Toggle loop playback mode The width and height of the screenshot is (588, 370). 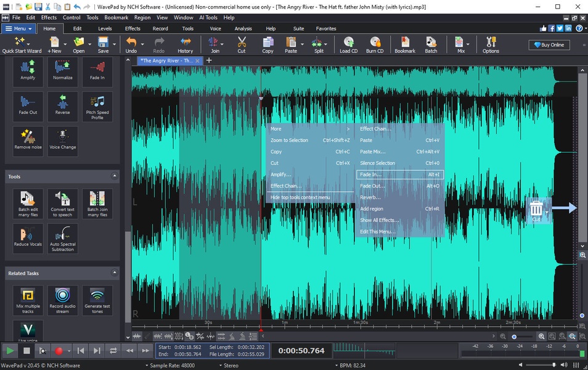tap(113, 350)
